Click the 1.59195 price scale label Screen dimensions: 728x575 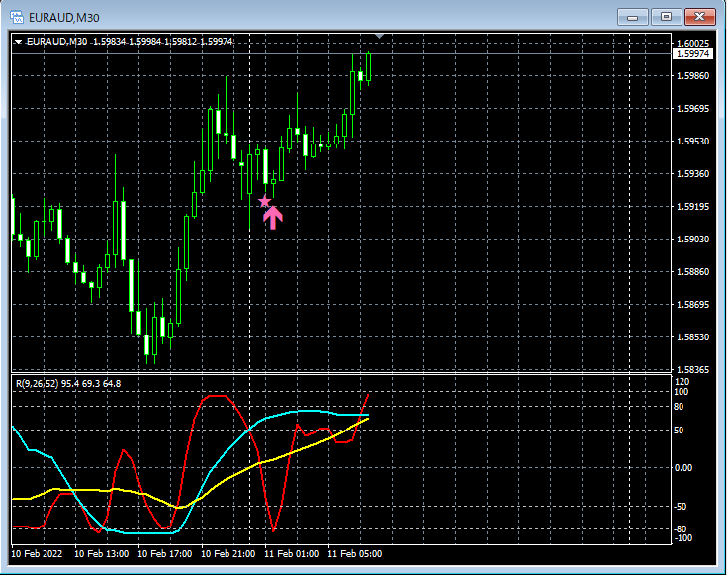[692, 206]
